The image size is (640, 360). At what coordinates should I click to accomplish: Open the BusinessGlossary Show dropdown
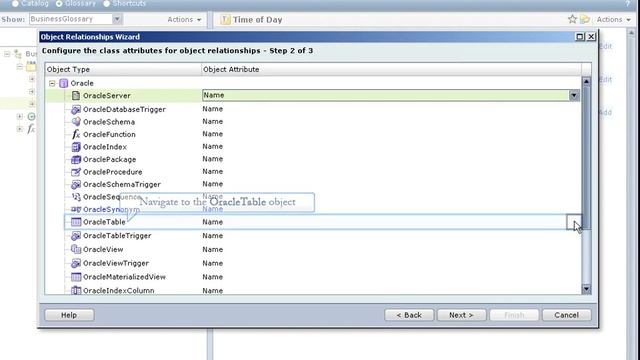(x=117, y=19)
